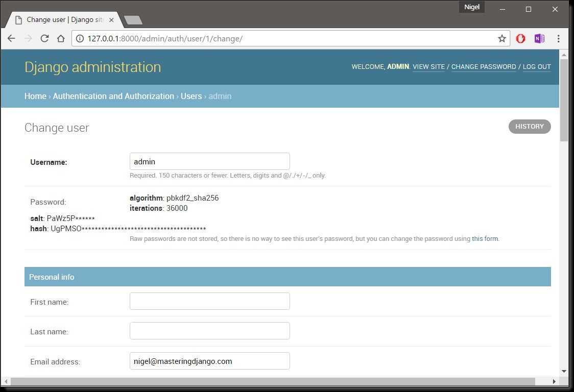Click the horizontal scrollbar right arrow

(554, 381)
